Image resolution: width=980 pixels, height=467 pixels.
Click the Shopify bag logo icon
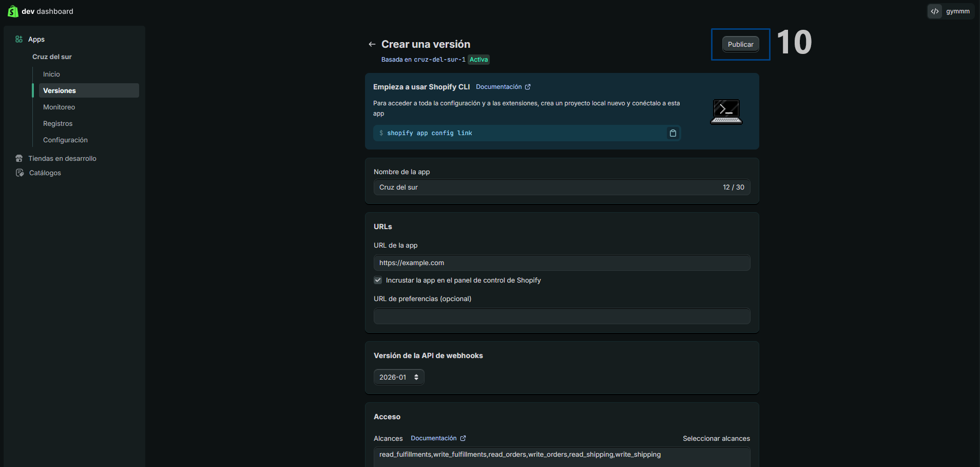point(13,11)
